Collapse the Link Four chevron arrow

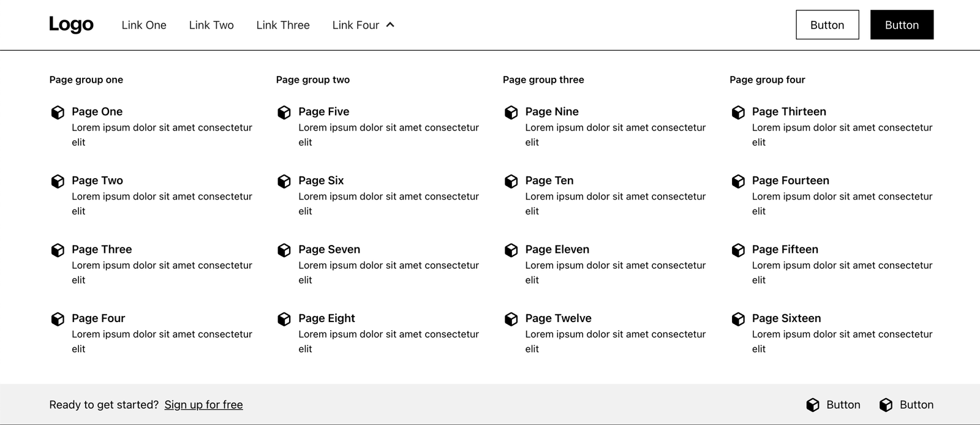(x=390, y=25)
